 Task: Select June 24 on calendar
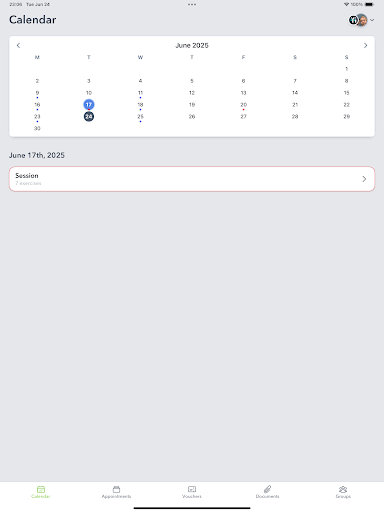pyautogui.click(x=89, y=116)
